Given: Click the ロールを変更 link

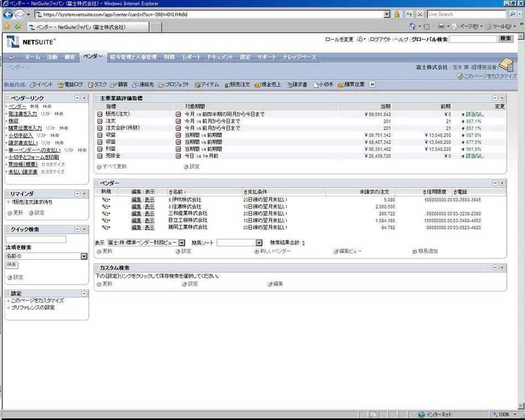Looking at the screenshot, I should tap(339, 40).
